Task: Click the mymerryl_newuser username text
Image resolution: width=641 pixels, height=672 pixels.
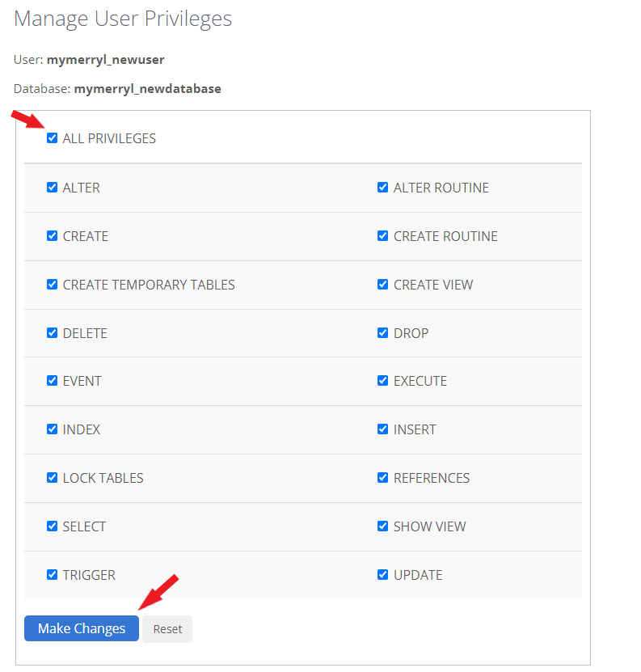Action: [x=105, y=60]
